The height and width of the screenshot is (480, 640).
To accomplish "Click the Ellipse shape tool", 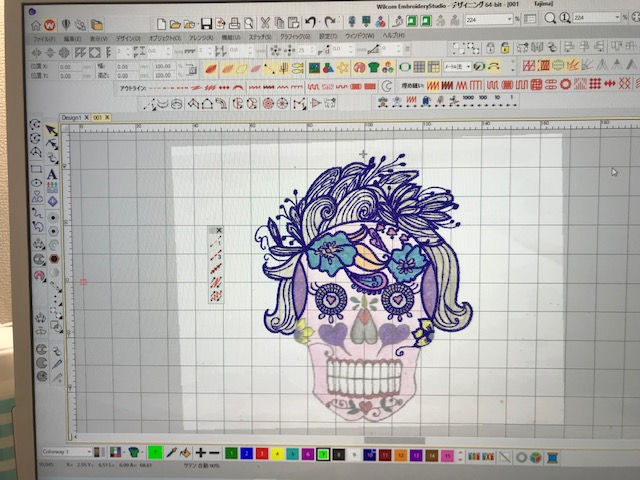I will [36, 182].
